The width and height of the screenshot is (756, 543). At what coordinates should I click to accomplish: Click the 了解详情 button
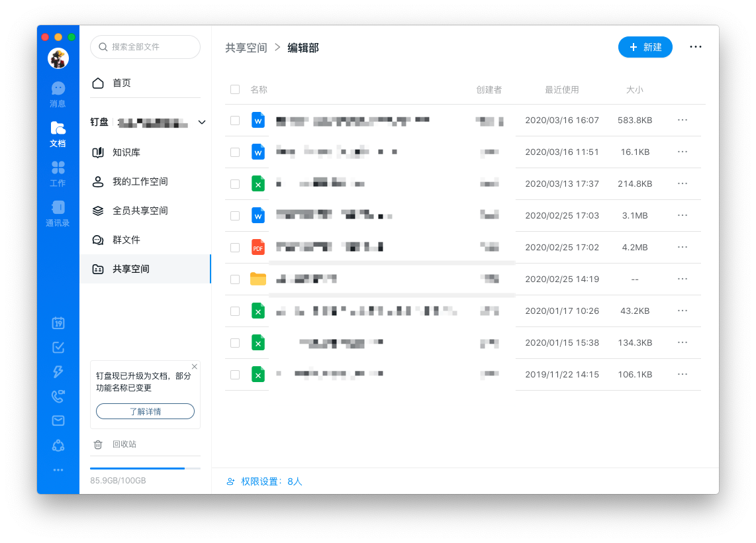pyautogui.click(x=145, y=411)
